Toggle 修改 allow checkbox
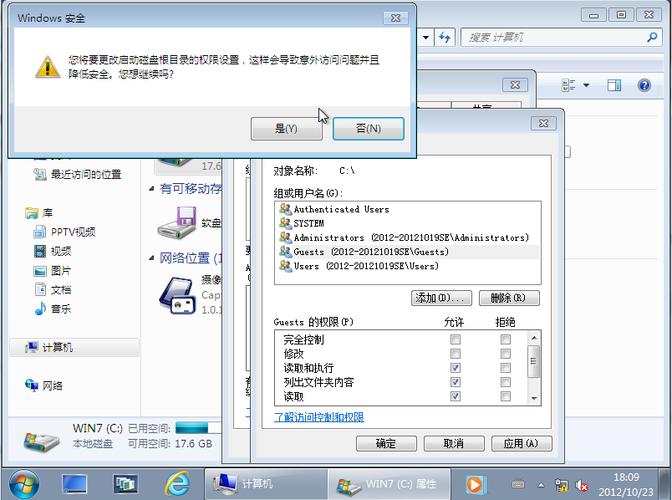This screenshot has width=672, height=500. [455, 353]
